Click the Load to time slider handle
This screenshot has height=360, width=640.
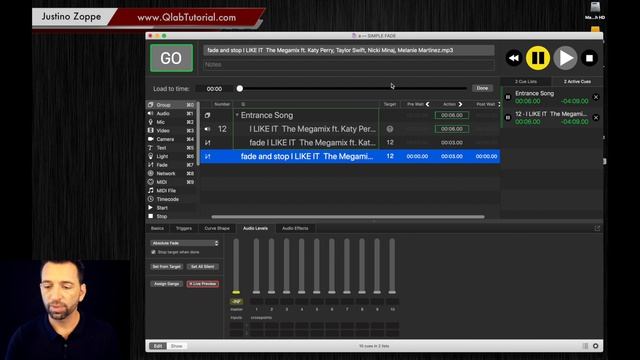(240, 89)
